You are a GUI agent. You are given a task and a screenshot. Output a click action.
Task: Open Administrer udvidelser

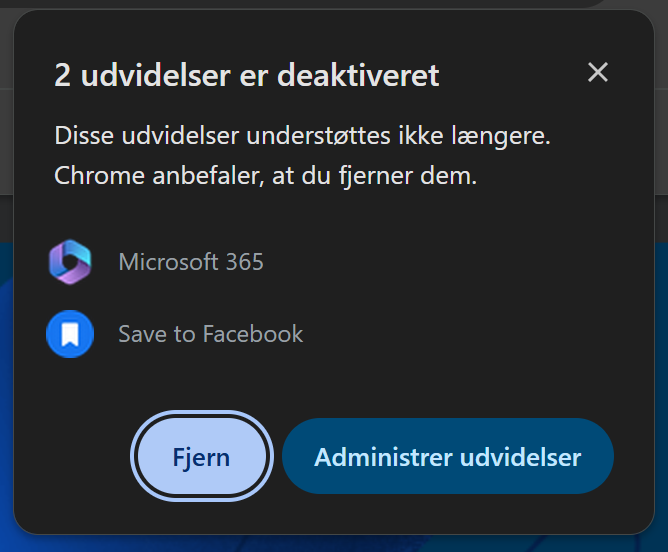[x=448, y=456]
